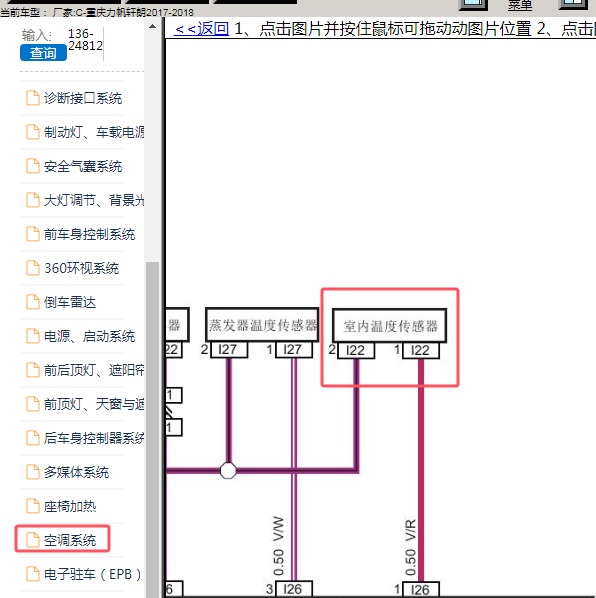The height and width of the screenshot is (598, 596).
Task: Click the 室内温度传感器 component box
Action: 389,326
